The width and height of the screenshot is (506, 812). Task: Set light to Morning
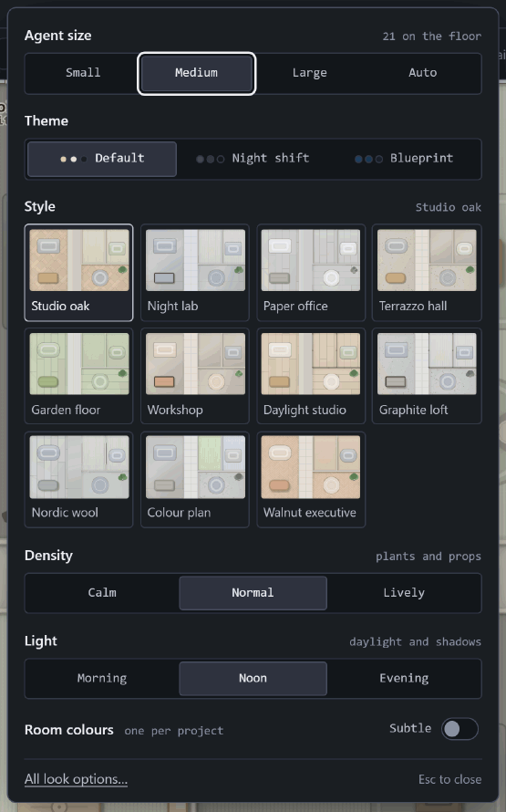point(102,679)
